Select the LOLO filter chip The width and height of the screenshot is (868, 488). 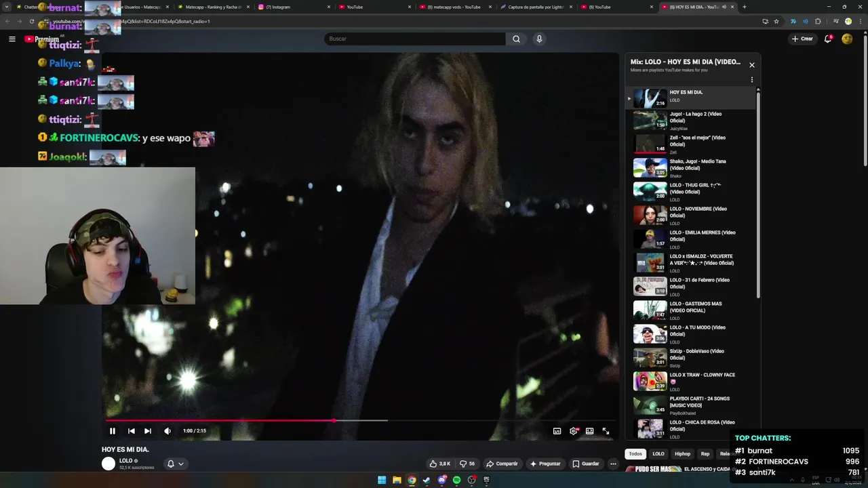tap(658, 454)
